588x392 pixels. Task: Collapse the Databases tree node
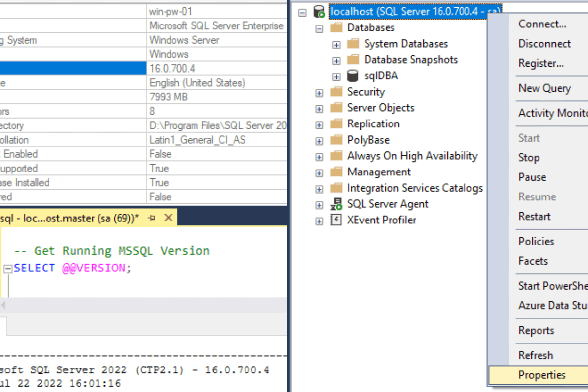click(x=319, y=27)
